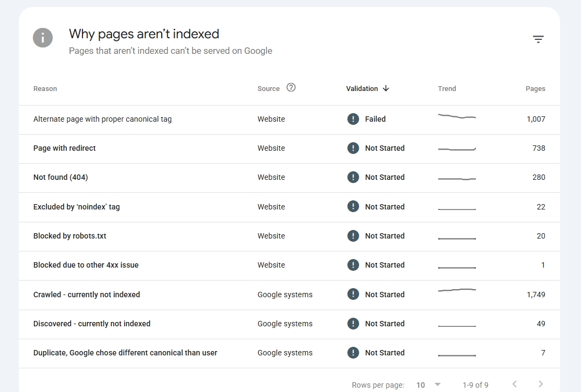Open the Rows per page dropdown
Image resolution: width=581 pixels, height=392 pixels.
pyautogui.click(x=428, y=385)
